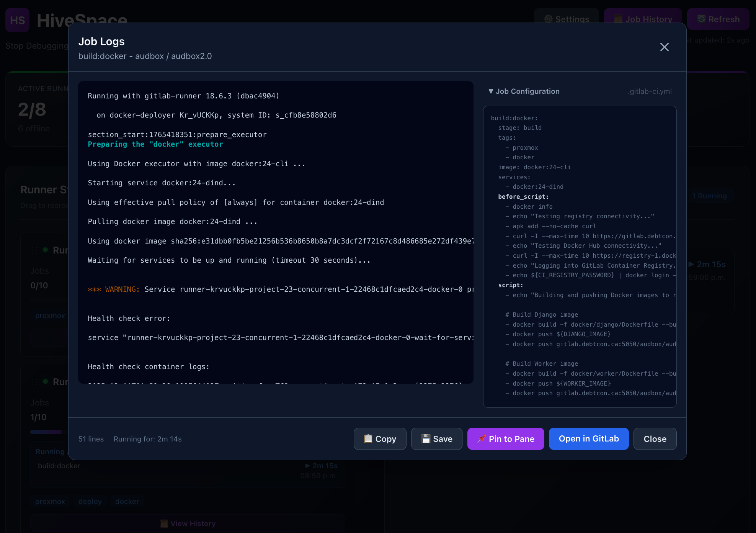Select the deploy tag chip

90,501
